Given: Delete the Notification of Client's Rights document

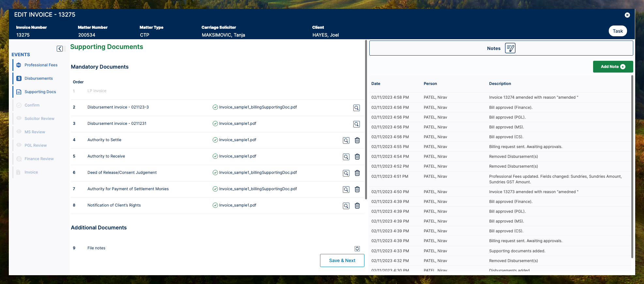Looking at the screenshot, I should (x=357, y=206).
